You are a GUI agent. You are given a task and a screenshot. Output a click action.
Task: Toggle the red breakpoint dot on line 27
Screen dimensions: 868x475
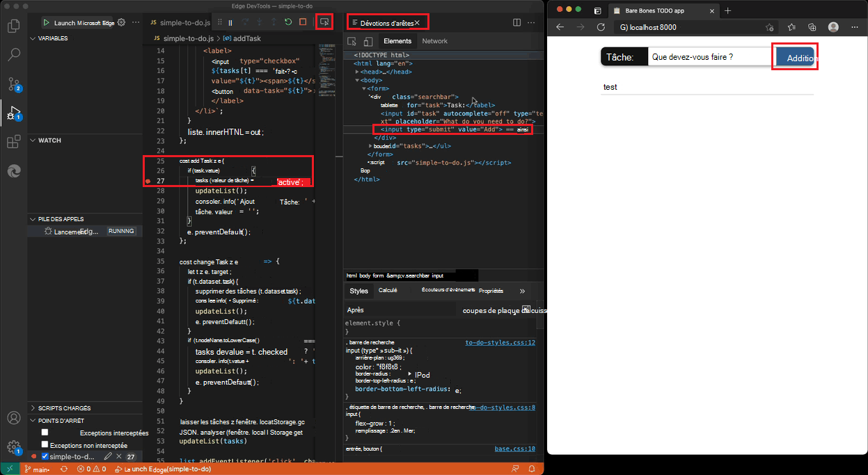(x=148, y=181)
